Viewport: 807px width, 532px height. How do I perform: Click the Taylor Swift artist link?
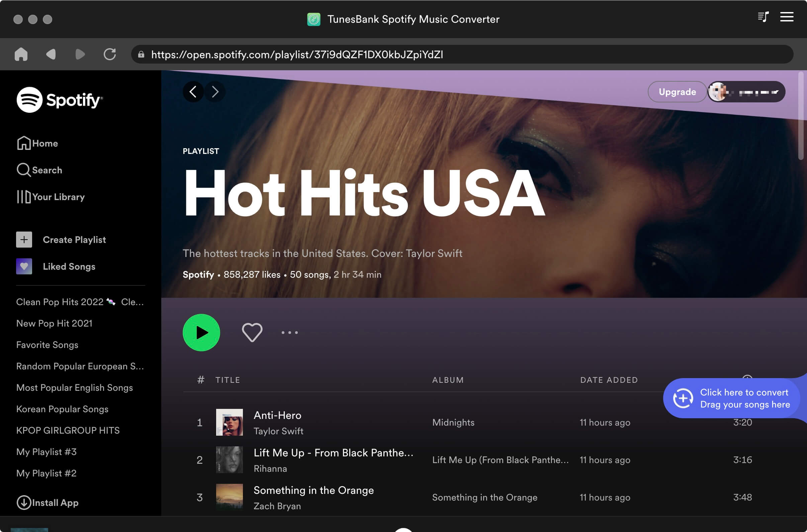(278, 431)
